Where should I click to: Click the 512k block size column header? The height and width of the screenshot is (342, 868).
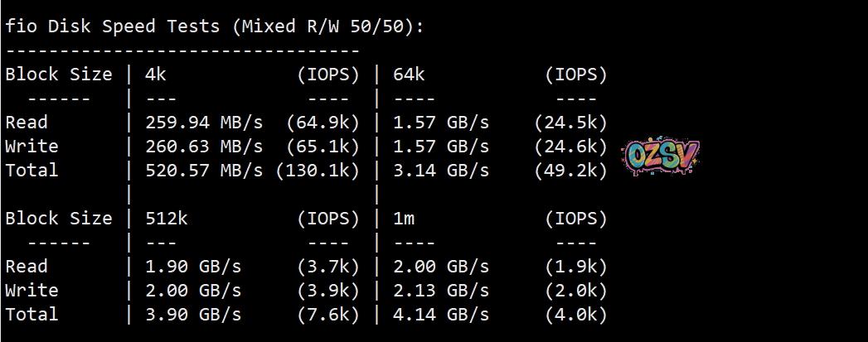pos(166,219)
